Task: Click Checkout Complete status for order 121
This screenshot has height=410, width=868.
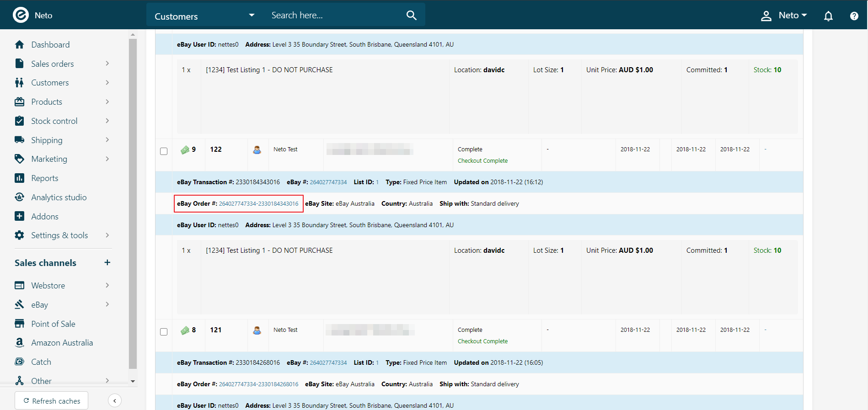Action: pyautogui.click(x=482, y=341)
